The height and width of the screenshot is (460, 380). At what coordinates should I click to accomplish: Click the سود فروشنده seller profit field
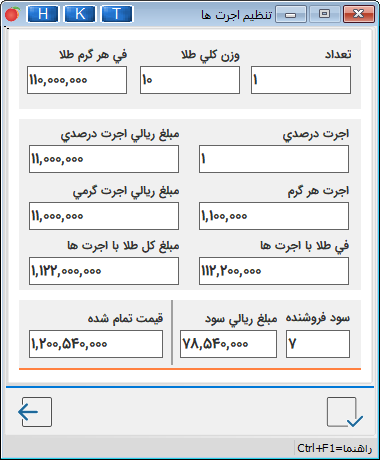[x=318, y=344]
